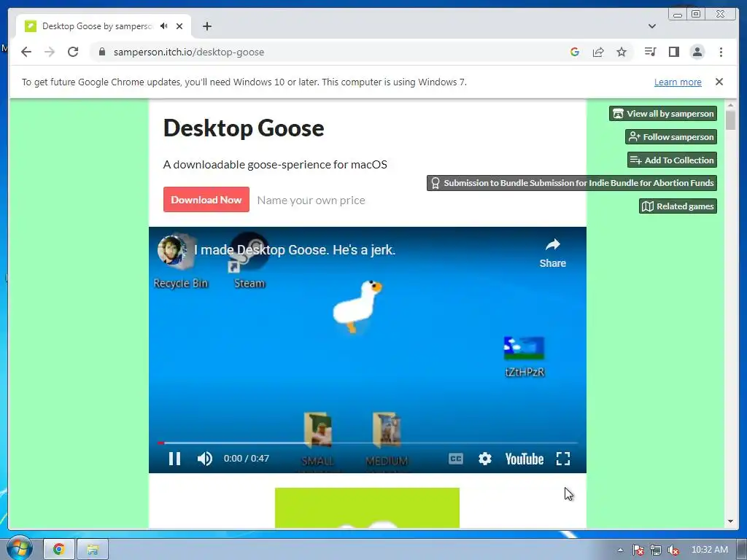Open the Indie Bundle submission link
Image resolution: width=747 pixels, height=560 pixels.
point(572,183)
